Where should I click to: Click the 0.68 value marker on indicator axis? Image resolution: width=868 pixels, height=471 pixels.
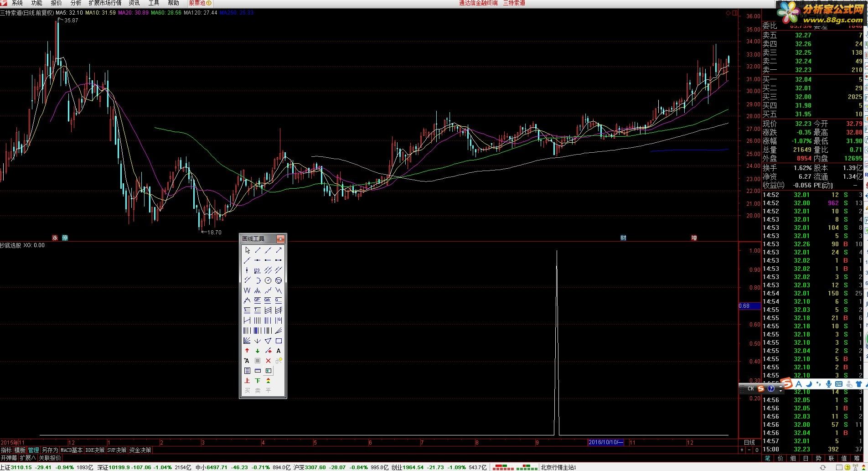pyautogui.click(x=749, y=306)
